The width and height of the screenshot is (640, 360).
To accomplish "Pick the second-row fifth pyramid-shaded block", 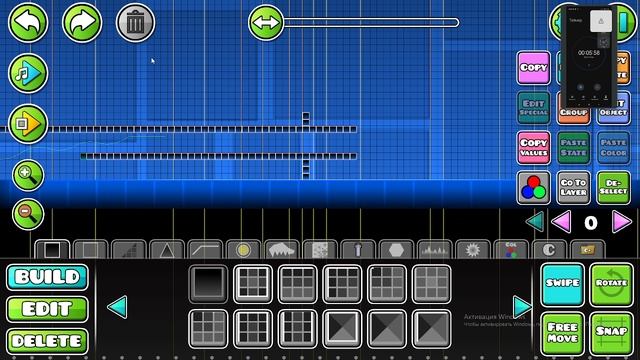I will tap(387, 329).
